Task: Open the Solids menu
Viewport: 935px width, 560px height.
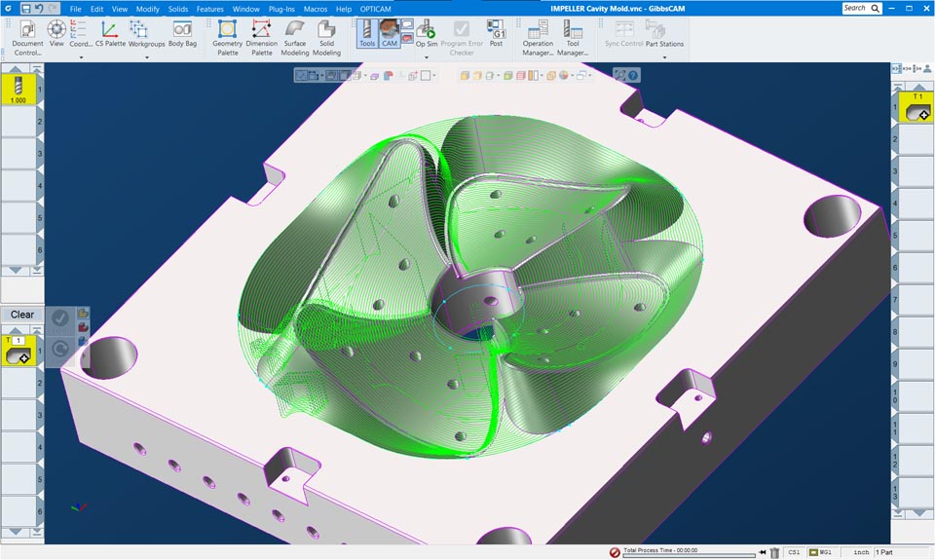Action: pyautogui.click(x=177, y=9)
